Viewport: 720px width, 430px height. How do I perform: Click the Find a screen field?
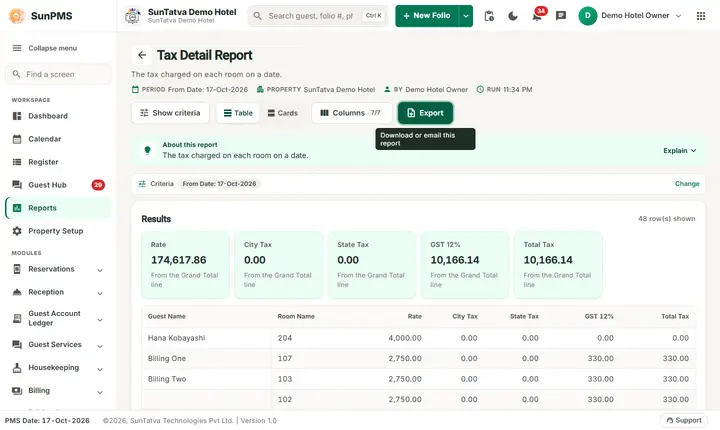coord(58,74)
